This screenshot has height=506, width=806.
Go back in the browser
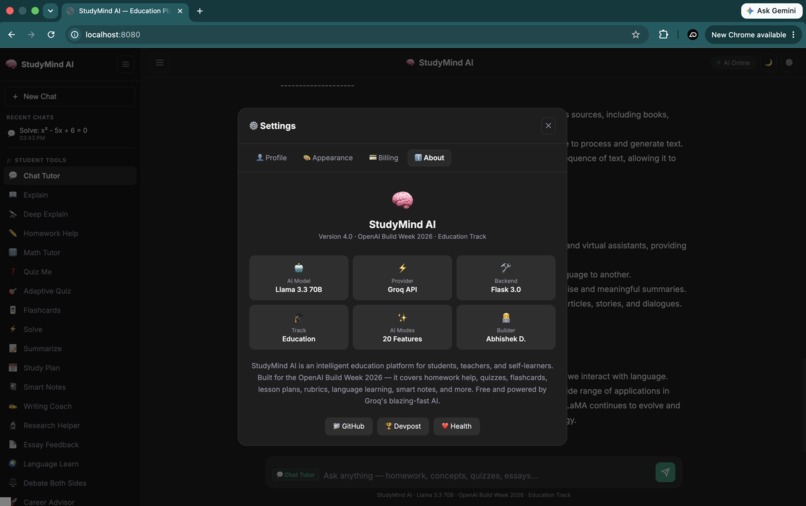pyautogui.click(x=11, y=34)
